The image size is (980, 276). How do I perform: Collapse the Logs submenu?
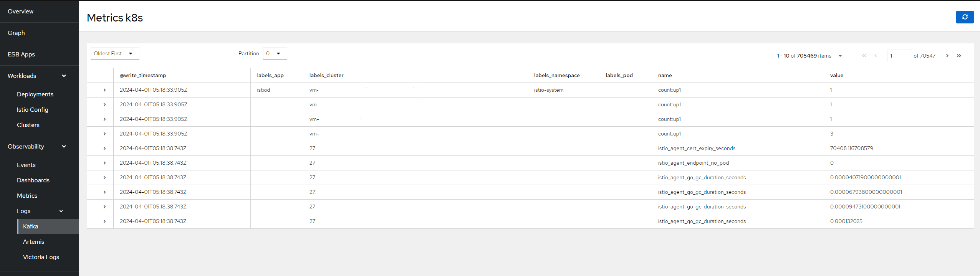coord(61,211)
